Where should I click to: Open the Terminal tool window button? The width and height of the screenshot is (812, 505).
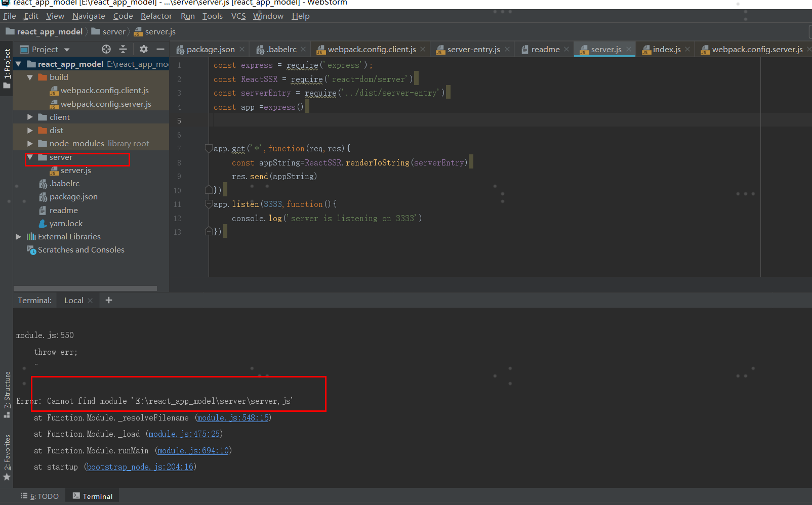[93, 496]
